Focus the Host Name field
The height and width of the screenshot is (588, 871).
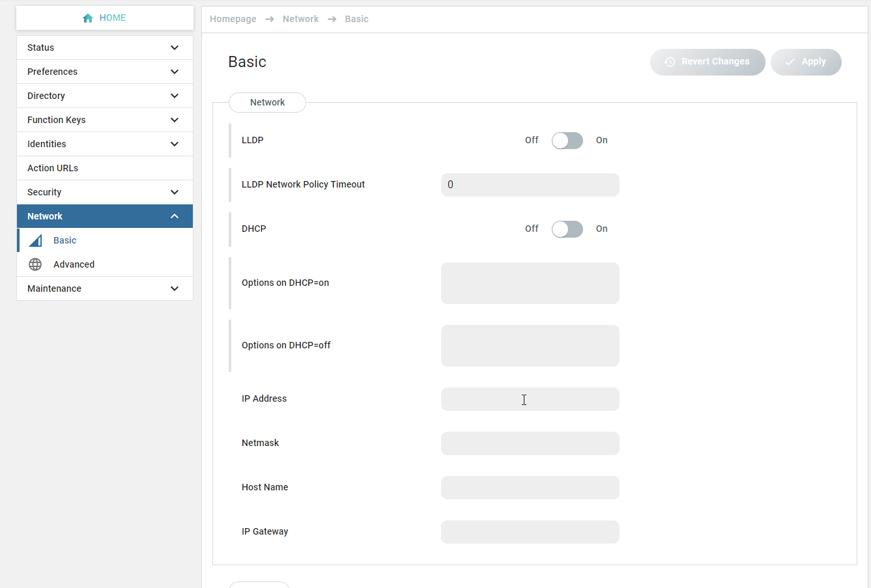pyautogui.click(x=530, y=488)
